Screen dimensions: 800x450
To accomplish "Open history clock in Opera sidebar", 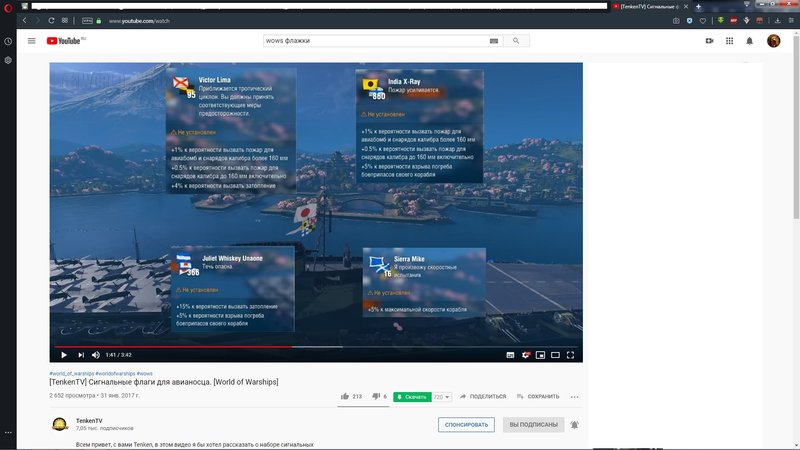I will pyautogui.click(x=8, y=41).
